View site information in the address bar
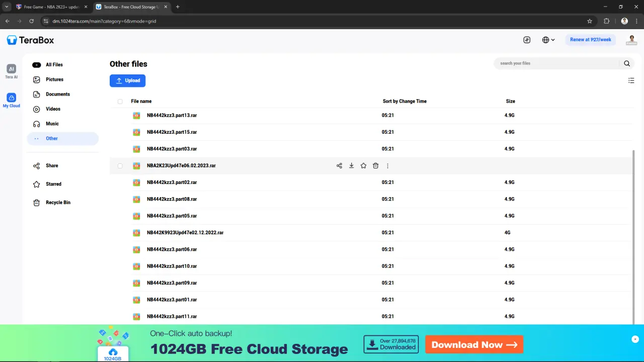The image size is (644, 362). point(46,21)
